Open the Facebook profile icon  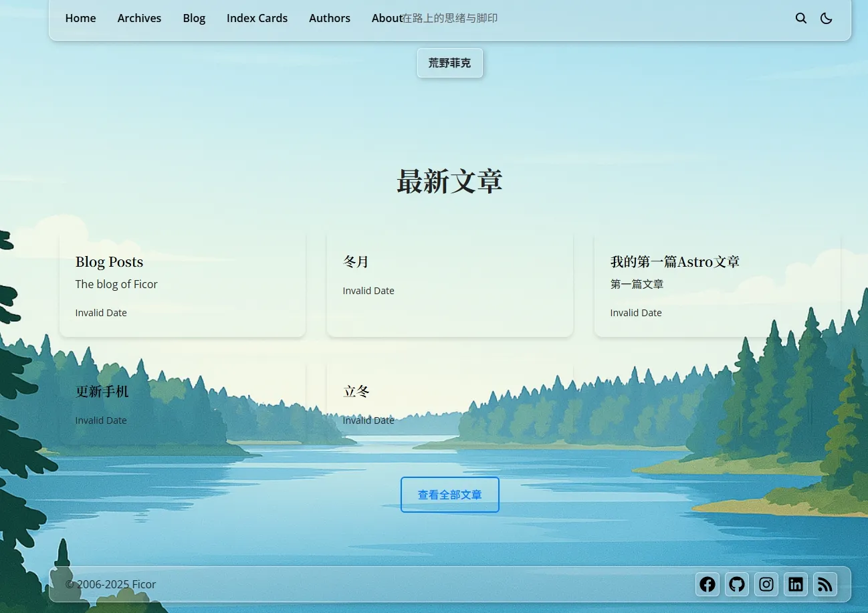pyautogui.click(x=707, y=584)
